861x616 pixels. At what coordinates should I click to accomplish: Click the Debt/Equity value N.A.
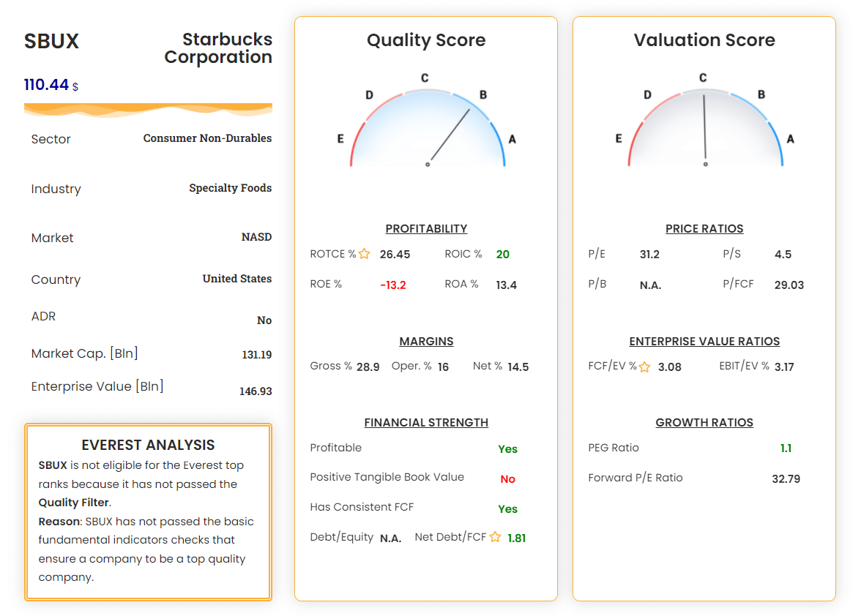pyautogui.click(x=391, y=538)
